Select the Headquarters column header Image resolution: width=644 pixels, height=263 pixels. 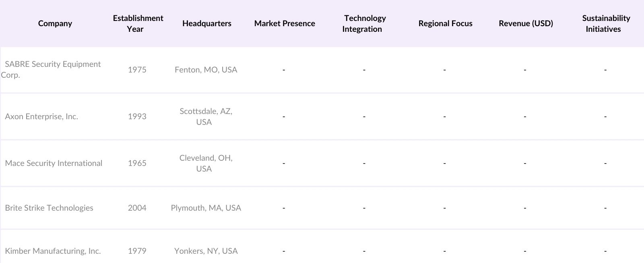tap(206, 23)
